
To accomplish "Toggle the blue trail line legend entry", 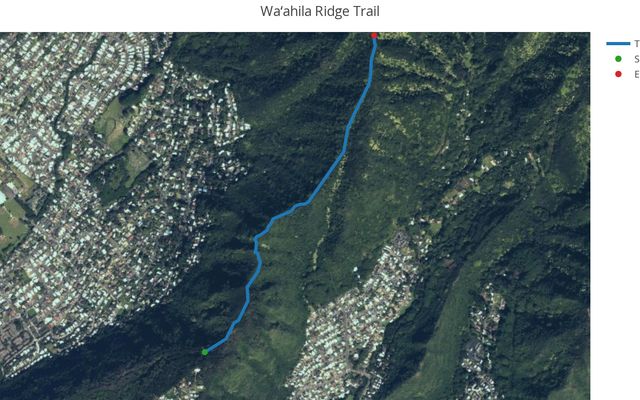I will pyautogui.click(x=623, y=43).
